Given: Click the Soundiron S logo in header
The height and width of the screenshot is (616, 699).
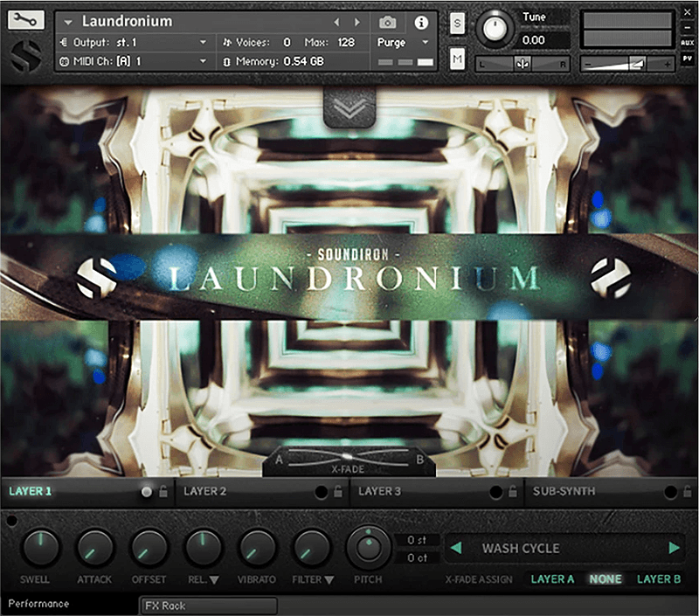Looking at the screenshot, I should [26, 56].
